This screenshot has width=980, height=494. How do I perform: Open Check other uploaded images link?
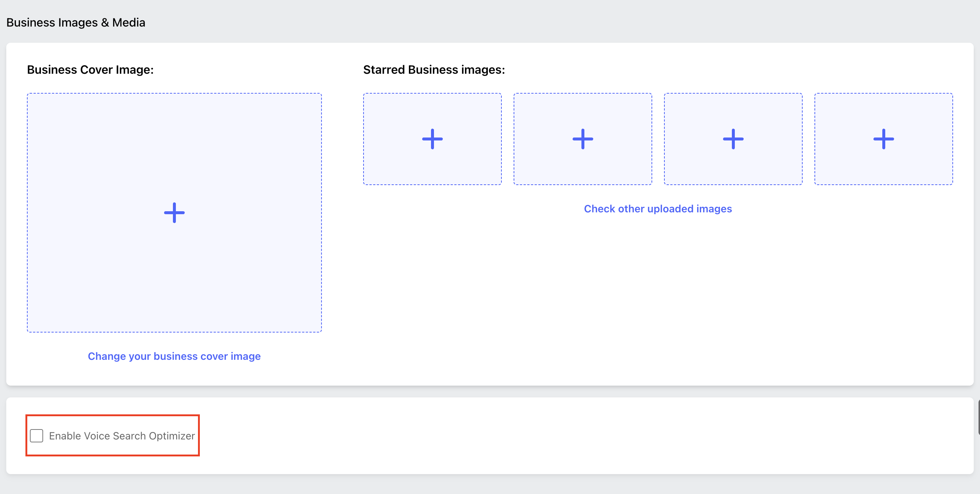click(658, 208)
